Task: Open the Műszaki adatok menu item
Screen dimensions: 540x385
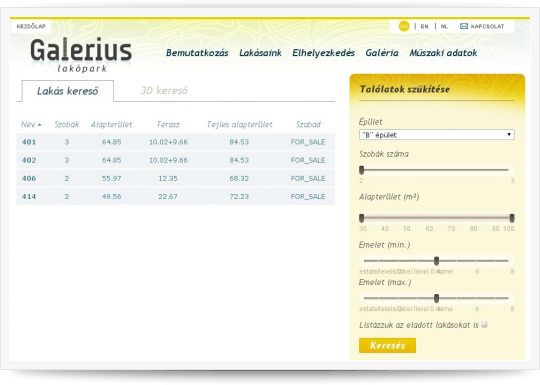Action: click(x=443, y=53)
